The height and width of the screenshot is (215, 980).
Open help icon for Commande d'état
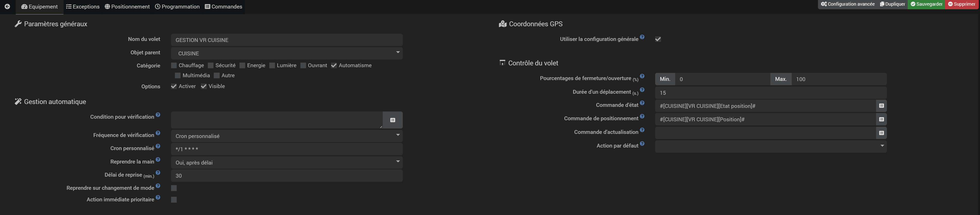click(642, 103)
